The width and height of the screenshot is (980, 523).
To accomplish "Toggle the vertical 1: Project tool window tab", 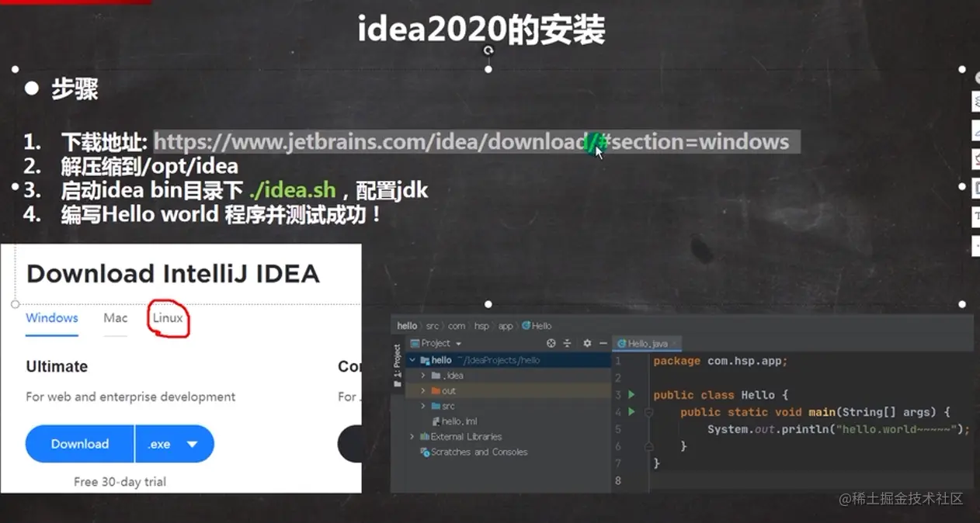I will pos(398,365).
